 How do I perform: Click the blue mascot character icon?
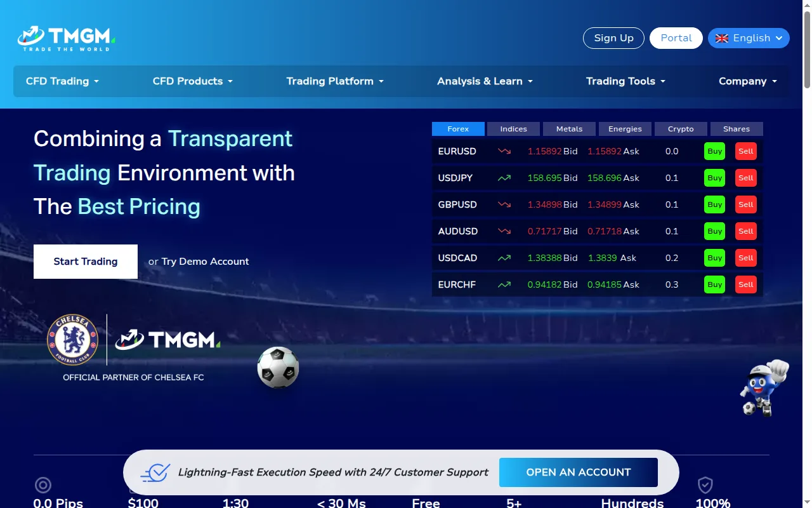[764, 387]
